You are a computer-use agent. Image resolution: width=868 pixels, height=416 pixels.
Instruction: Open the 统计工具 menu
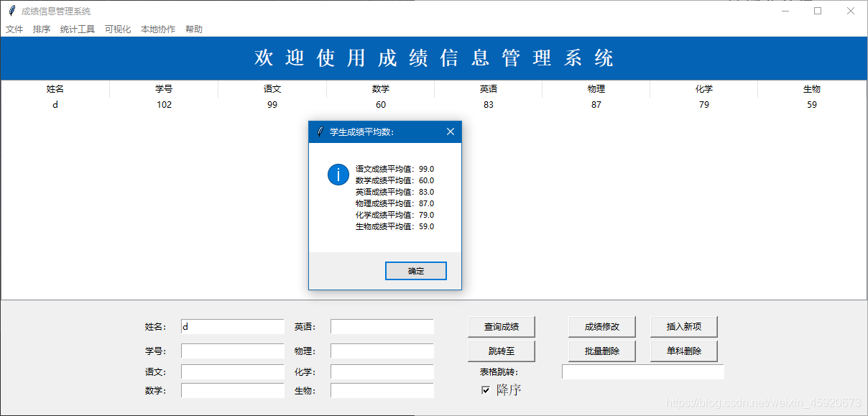coord(77,29)
